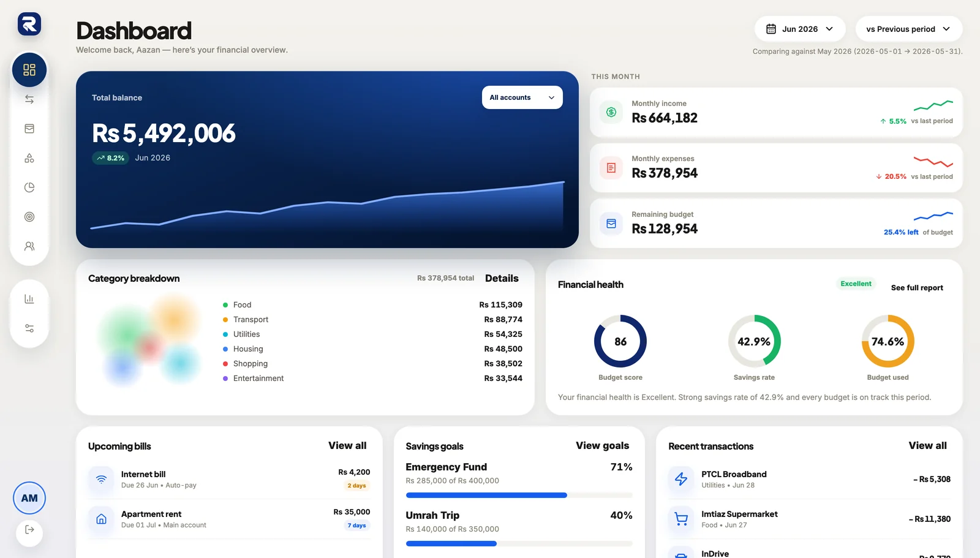
Task: Click the Apartment rent home icon
Action: click(x=102, y=519)
